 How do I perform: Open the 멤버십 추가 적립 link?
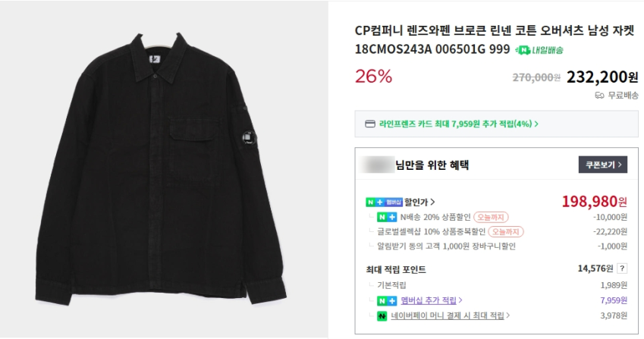tap(431, 300)
